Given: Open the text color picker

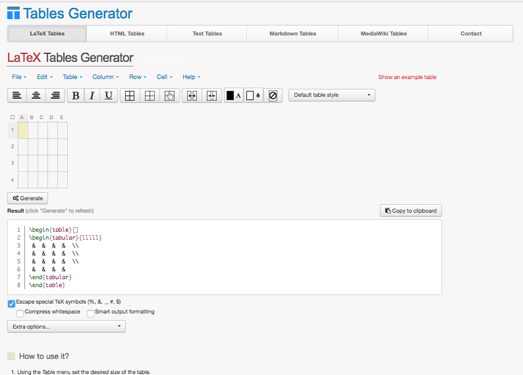Looking at the screenshot, I should [x=234, y=96].
